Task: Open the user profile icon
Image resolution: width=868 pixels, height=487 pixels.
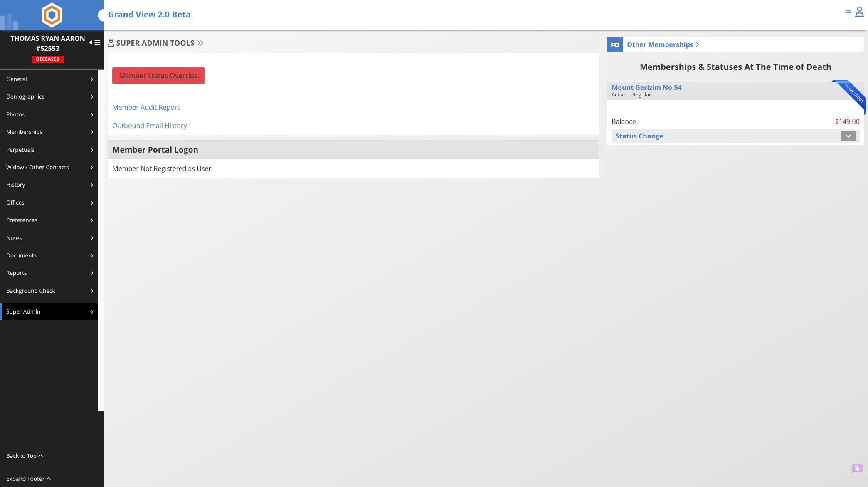Action: (859, 12)
